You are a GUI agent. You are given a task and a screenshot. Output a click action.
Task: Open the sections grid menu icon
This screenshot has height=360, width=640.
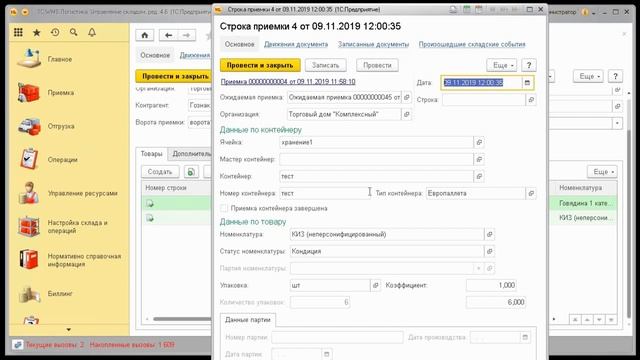18,32
